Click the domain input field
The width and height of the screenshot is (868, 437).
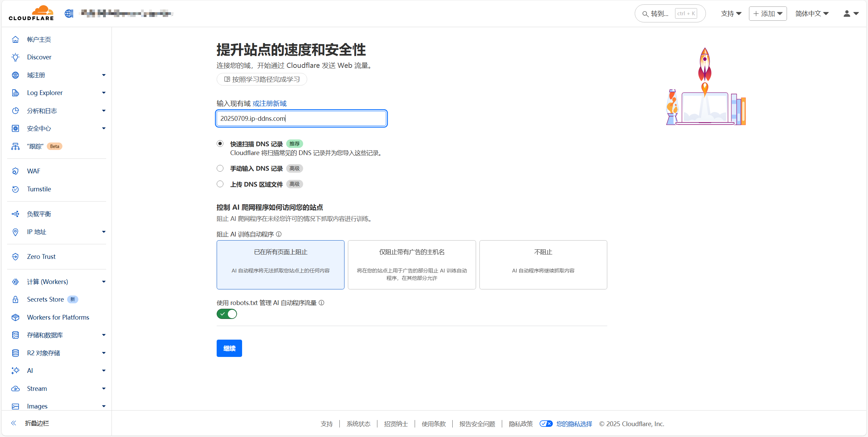[301, 118]
